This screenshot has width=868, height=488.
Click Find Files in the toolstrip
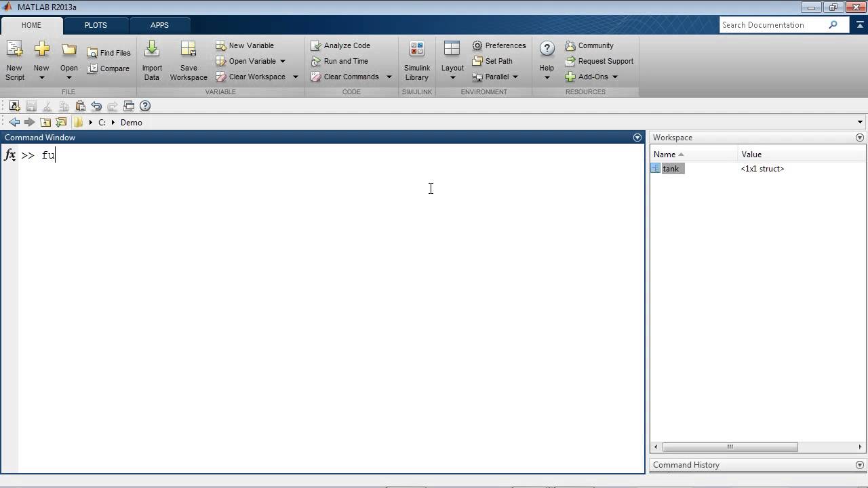point(108,53)
